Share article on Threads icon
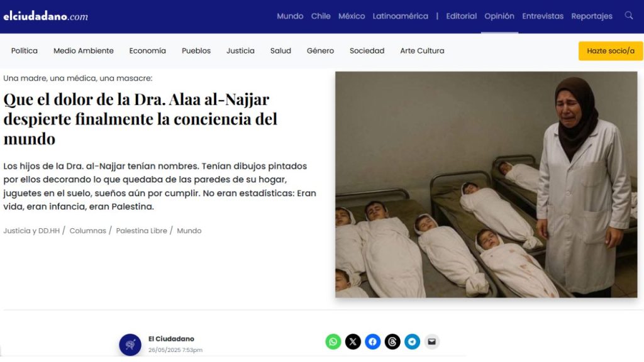Viewport: 644px width, 362px height. tap(392, 341)
